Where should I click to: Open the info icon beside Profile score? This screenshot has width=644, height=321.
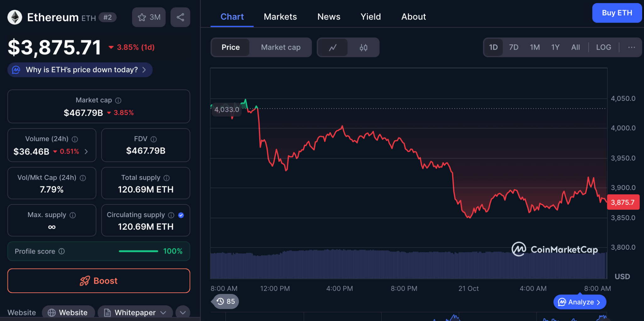pyautogui.click(x=62, y=251)
